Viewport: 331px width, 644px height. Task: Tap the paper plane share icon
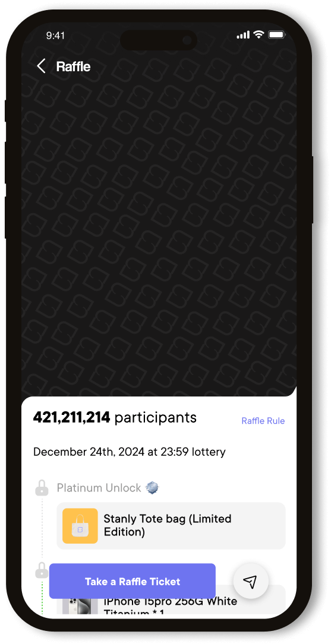pyautogui.click(x=250, y=580)
